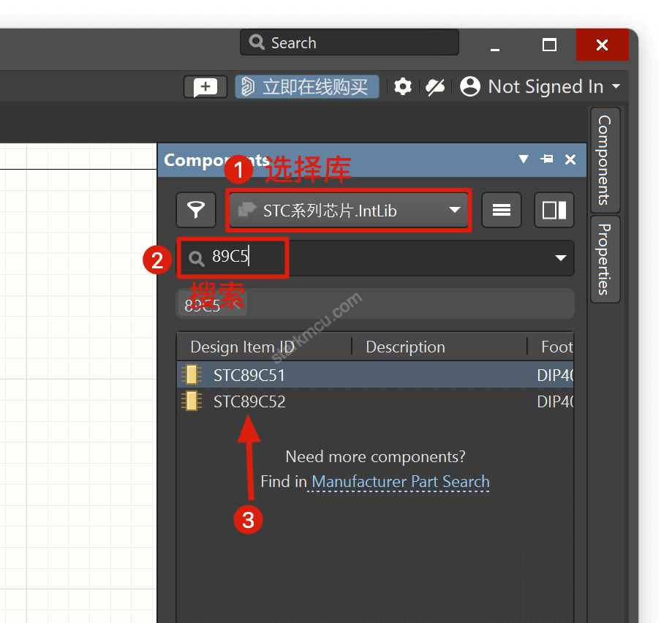672x623 pixels.
Task: Click the 立即在线购买 buy online button
Action: tap(307, 87)
